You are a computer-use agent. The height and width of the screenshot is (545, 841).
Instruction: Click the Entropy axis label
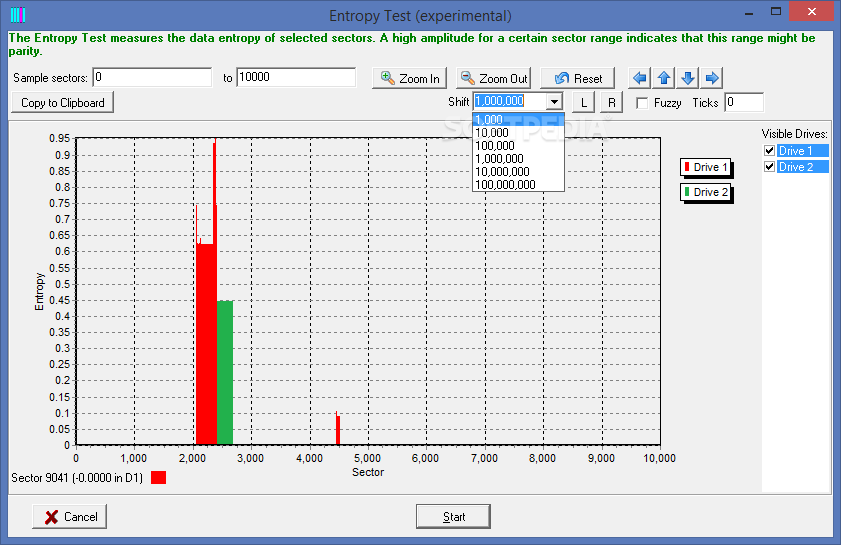pyautogui.click(x=39, y=291)
